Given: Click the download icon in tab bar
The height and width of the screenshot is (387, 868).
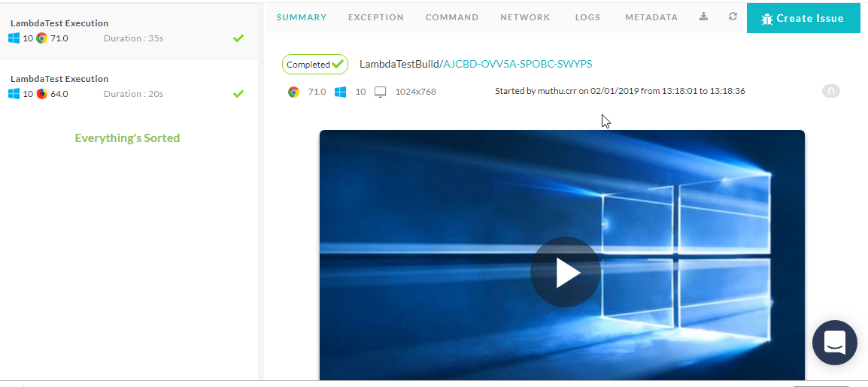Looking at the screenshot, I should [x=703, y=17].
